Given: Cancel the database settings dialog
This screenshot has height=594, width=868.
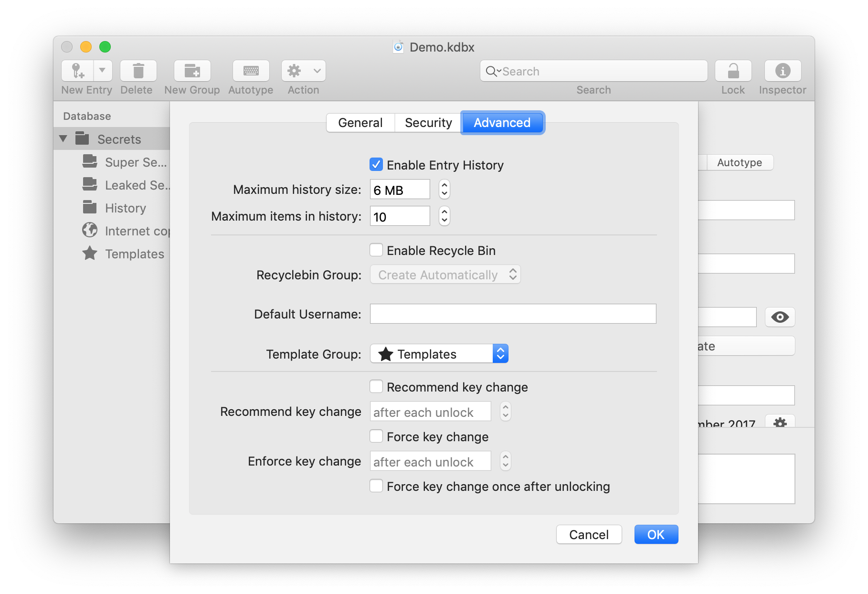Looking at the screenshot, I should pos(589,534).
